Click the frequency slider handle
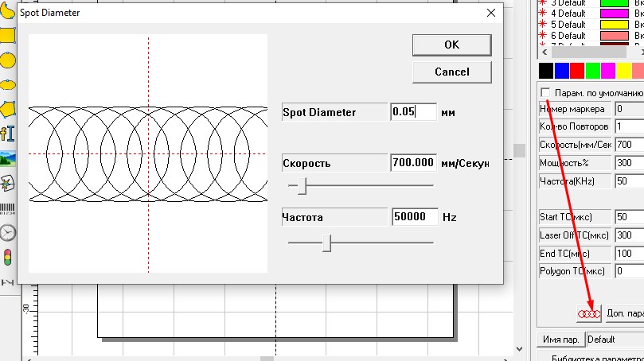This screenshot has width=644, height=361. [x=326, y=242]
